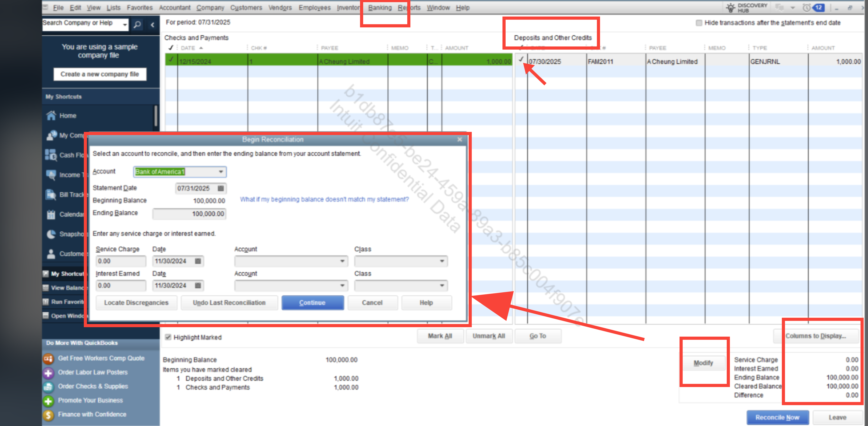Toggle the Highlight Marked checkbox
The image size is (868, 426).
click(x=168, y=337)
